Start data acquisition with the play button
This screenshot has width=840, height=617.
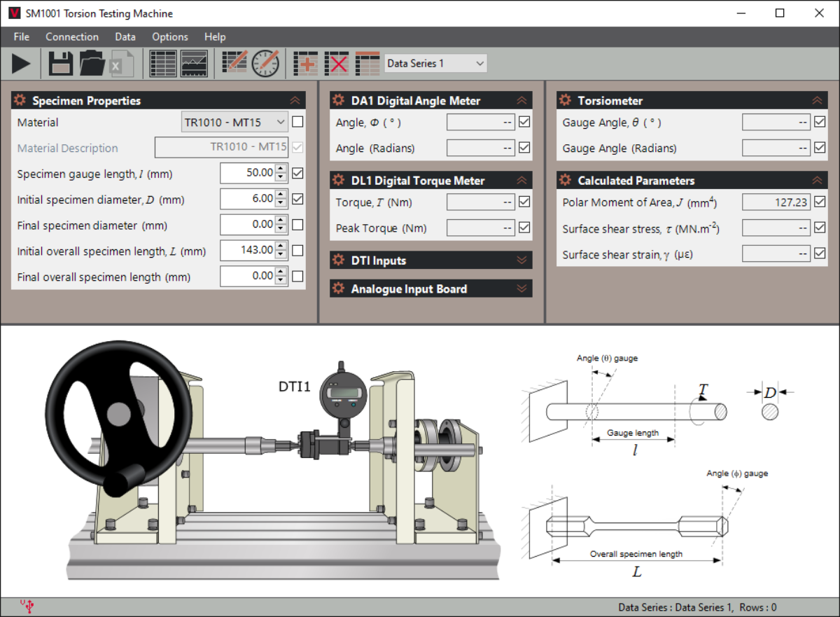(x=21, y=64)
